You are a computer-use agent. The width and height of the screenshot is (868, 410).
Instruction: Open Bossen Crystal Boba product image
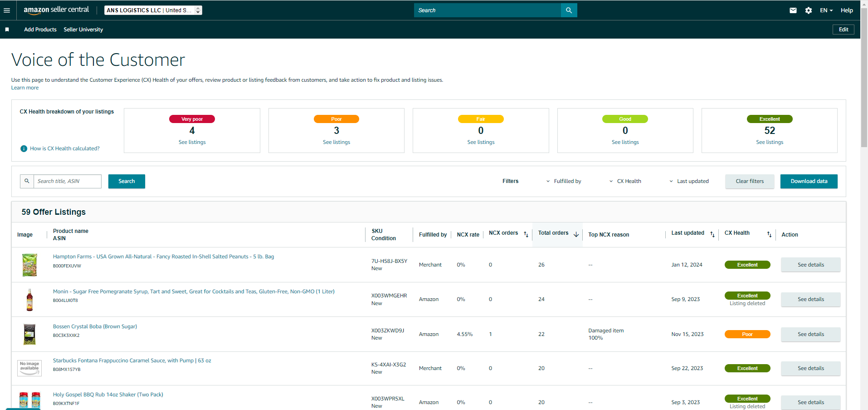[29, 334]
